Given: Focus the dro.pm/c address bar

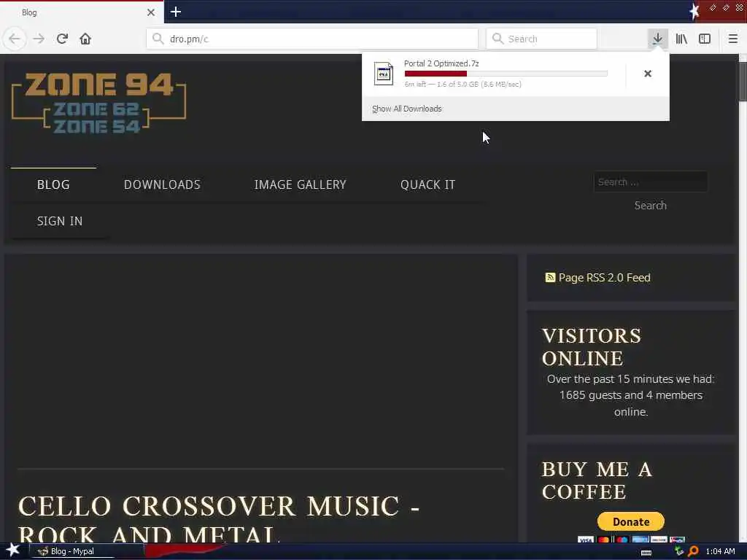Looking at the screenshot, I should tap(312, 39).
